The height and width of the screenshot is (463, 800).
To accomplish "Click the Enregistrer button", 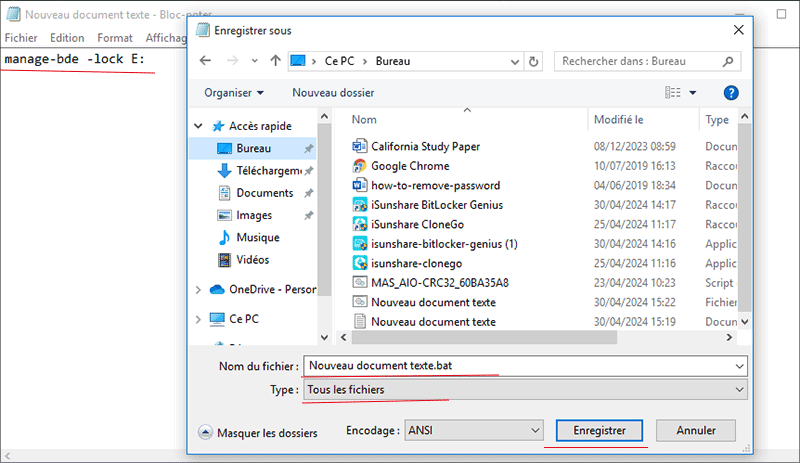I will pos(599,430).
